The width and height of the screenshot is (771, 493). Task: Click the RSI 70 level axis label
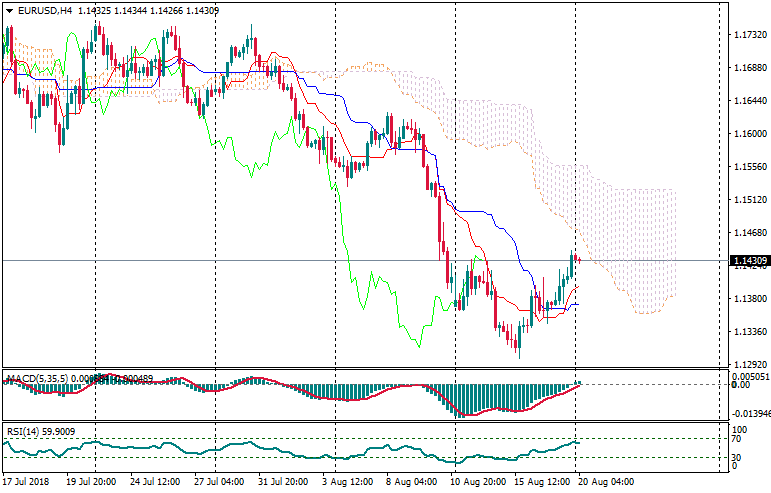pyautogui.click(x=736, y=438)
